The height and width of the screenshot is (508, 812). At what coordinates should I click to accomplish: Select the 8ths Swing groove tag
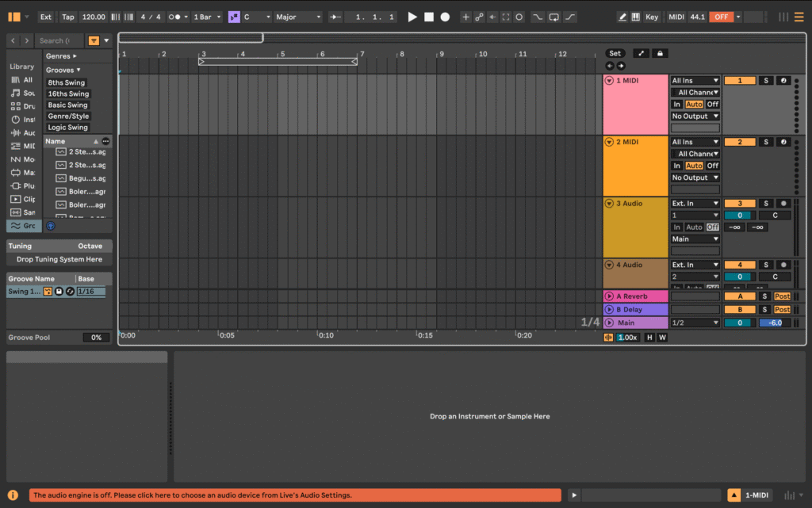67,82
